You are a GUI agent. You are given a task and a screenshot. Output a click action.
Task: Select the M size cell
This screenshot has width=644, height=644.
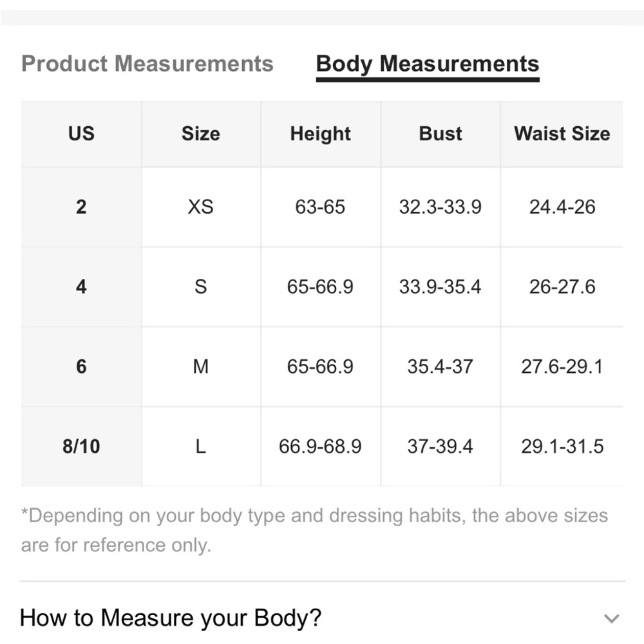click(x=201, y=366)
